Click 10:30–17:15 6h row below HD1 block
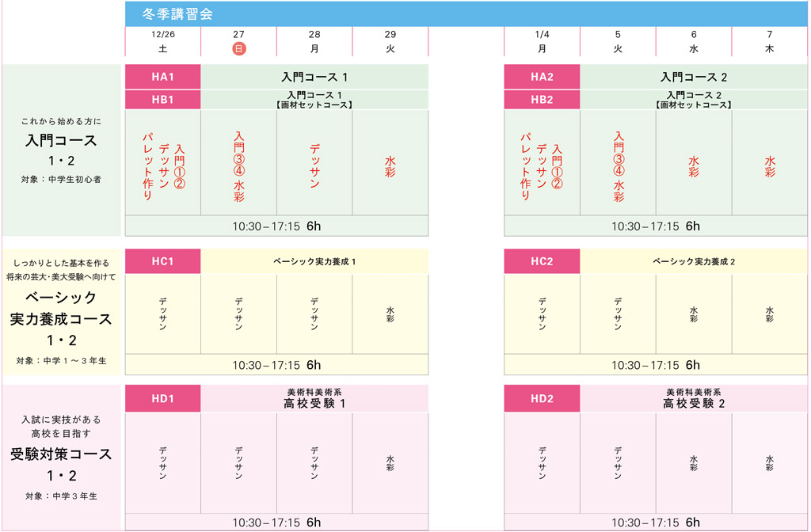The image size is (811, 532). (276, 522)
